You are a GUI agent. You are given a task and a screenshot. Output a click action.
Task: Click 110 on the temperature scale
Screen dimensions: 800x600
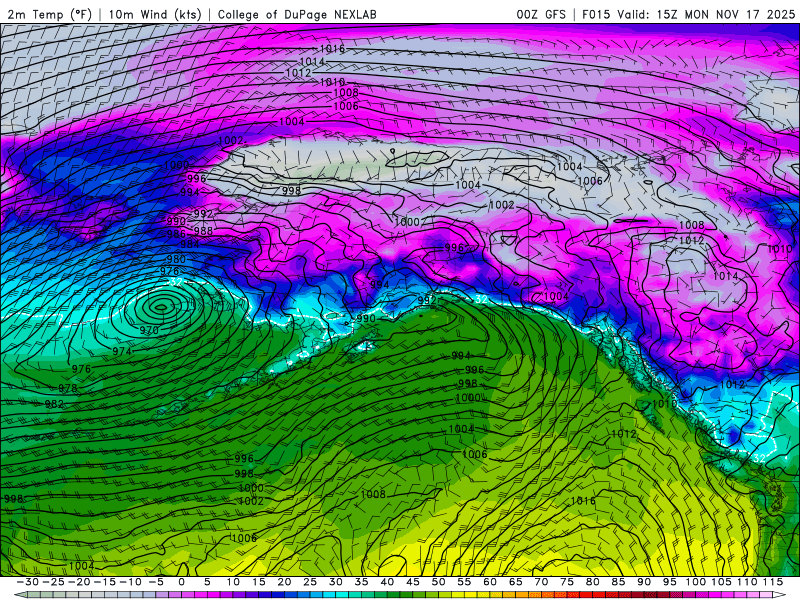point(746,582)
